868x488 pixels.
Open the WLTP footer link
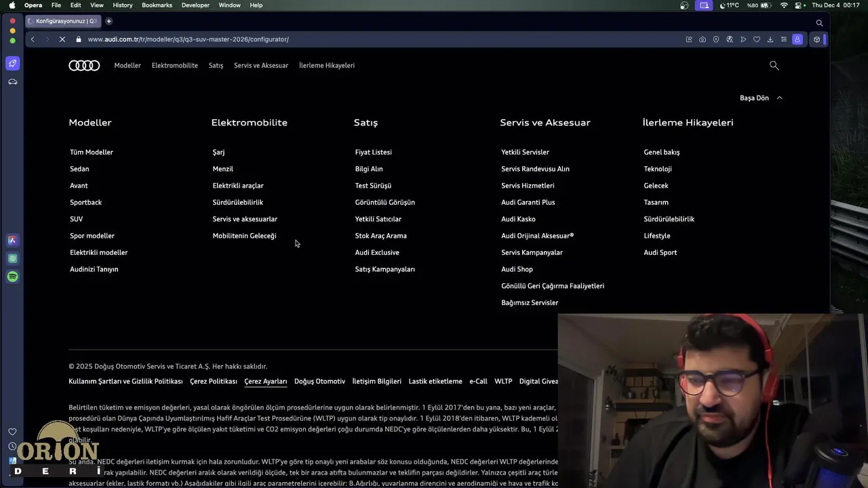[503, 382]
